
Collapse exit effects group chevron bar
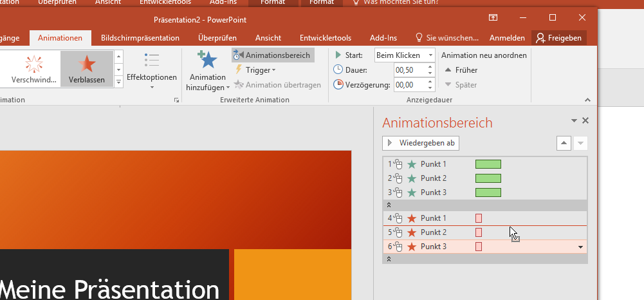pyautogui.click(x=484, y=259)
